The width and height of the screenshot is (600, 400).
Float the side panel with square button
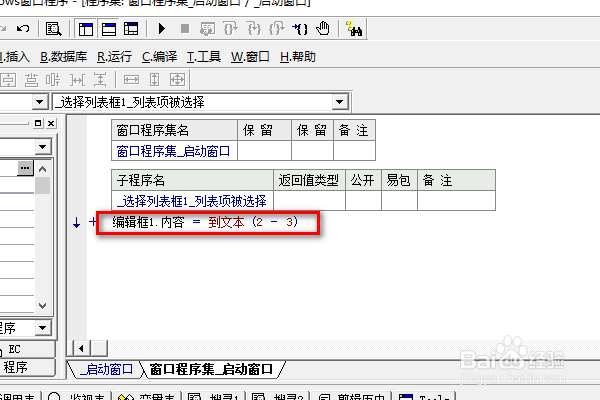coord(38,123)
